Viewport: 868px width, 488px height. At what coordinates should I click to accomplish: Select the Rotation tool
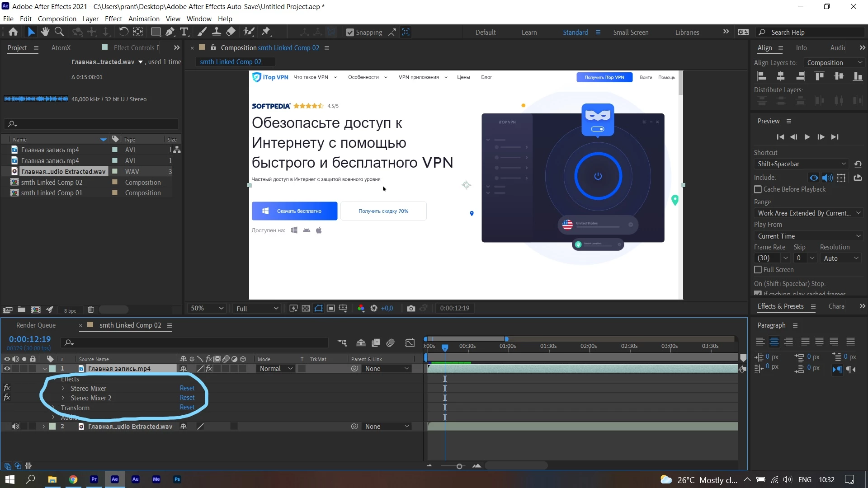(123, 32)
